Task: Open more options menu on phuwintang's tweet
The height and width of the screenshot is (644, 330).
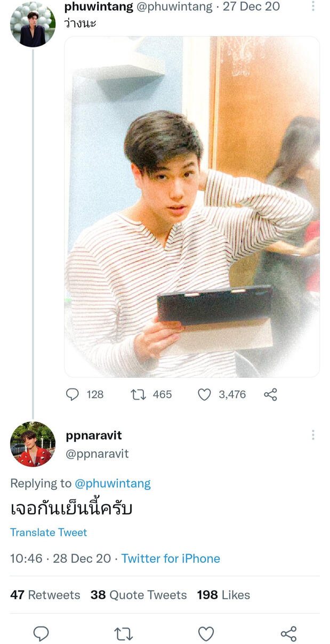Action: click(313, 6)
